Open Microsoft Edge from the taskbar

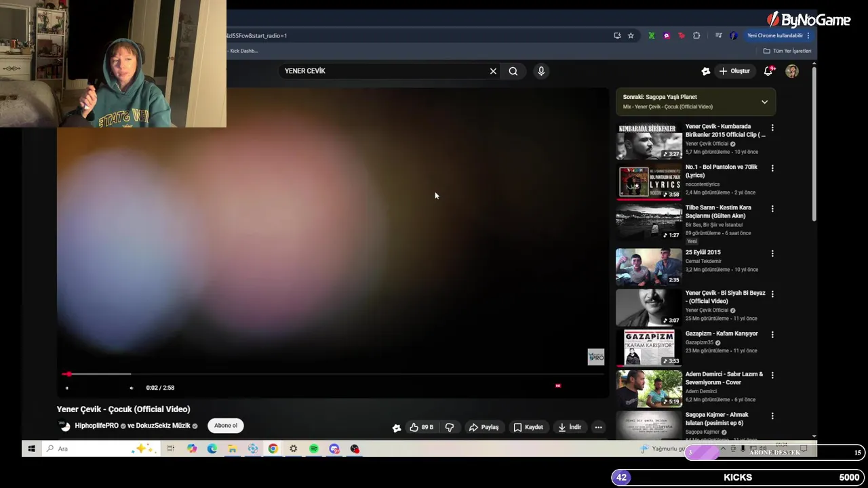click(212, 449)
